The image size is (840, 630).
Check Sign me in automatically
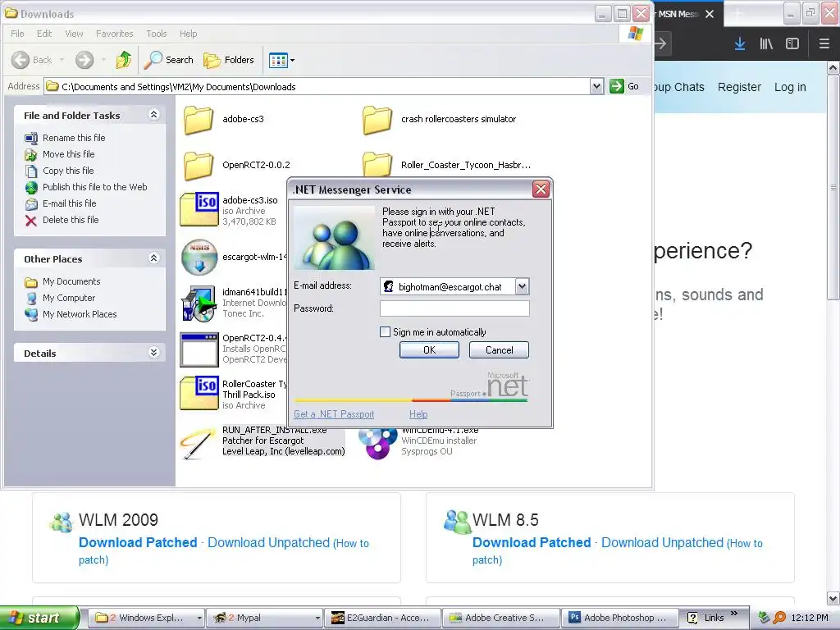coord(385,332)
